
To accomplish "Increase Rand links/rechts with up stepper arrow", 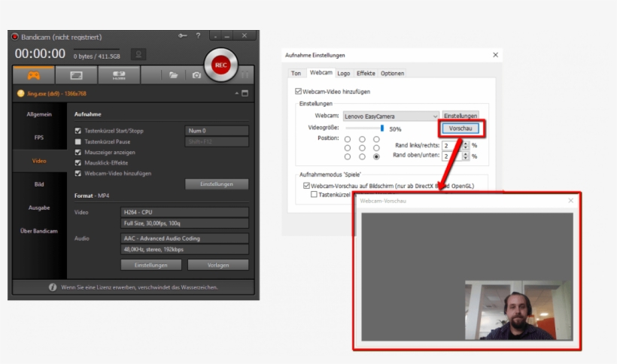I will point(466,144).
